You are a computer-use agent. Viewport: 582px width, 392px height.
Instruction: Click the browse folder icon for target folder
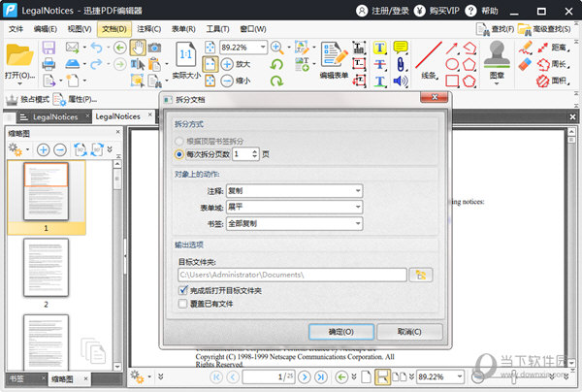pyautogui.click(x=420, y=275)
